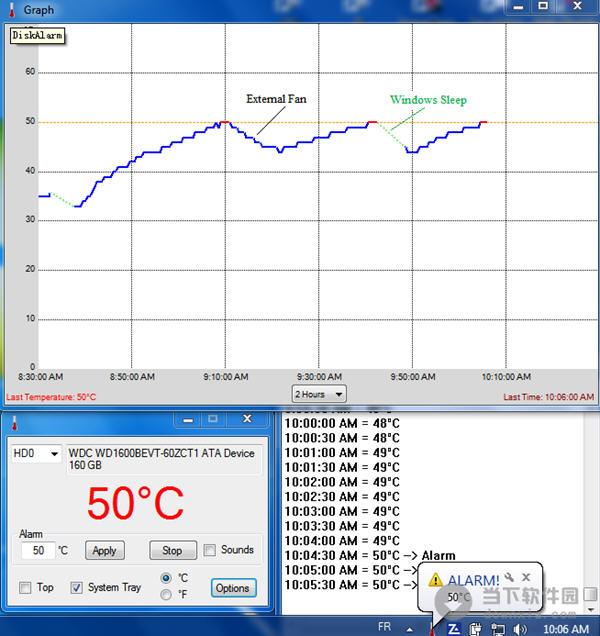The image size is (600, 636).
Task: Show hidden tray icons arrow
Action: 410,630
